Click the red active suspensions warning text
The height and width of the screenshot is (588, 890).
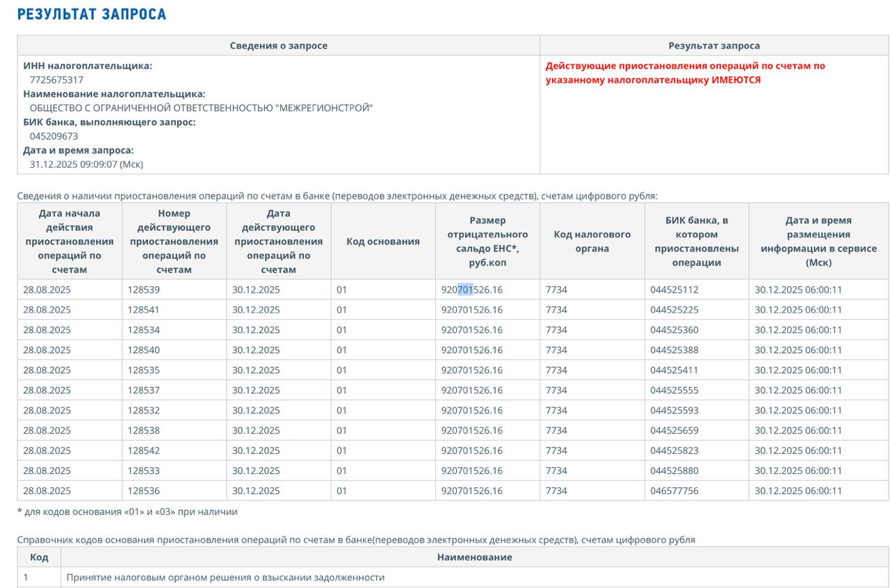685,73
